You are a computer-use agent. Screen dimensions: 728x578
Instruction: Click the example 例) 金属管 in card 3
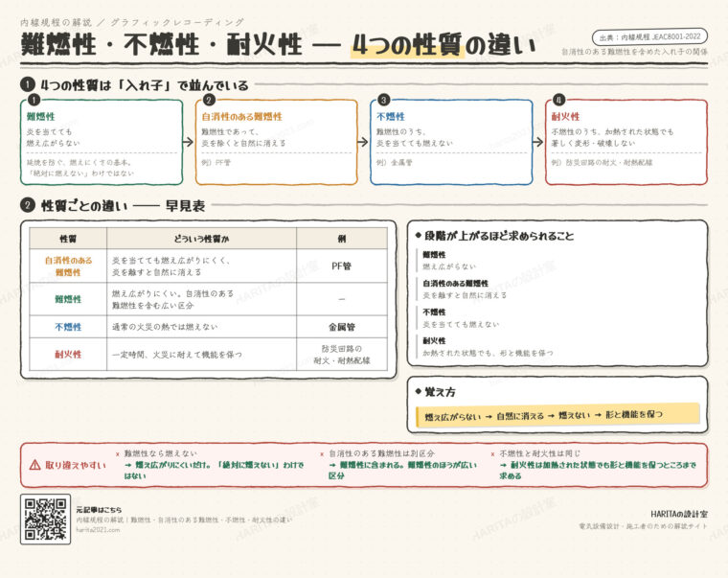pyautogui.click(x=395, y=163)
